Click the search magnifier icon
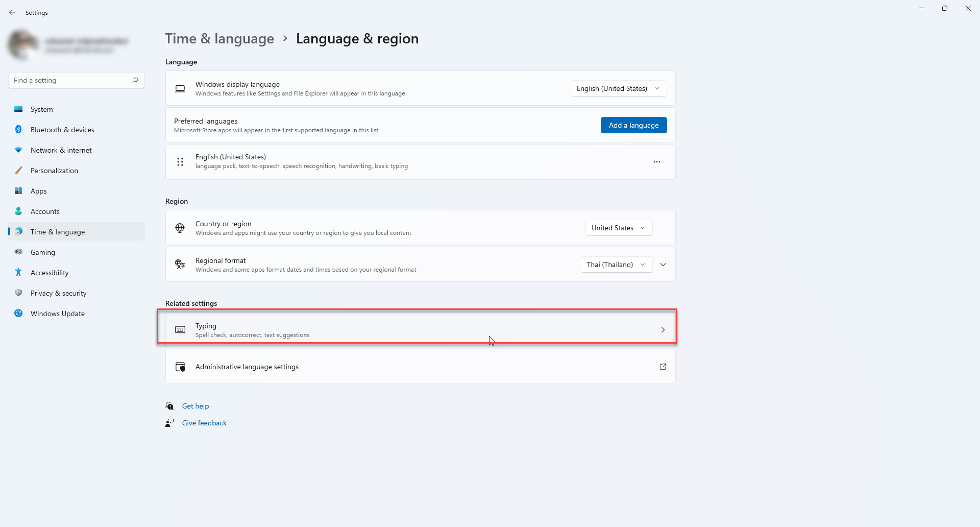Image resolution: width=980 pixels, height=527 pixels. pyautogui.click(x=135, y=80)
